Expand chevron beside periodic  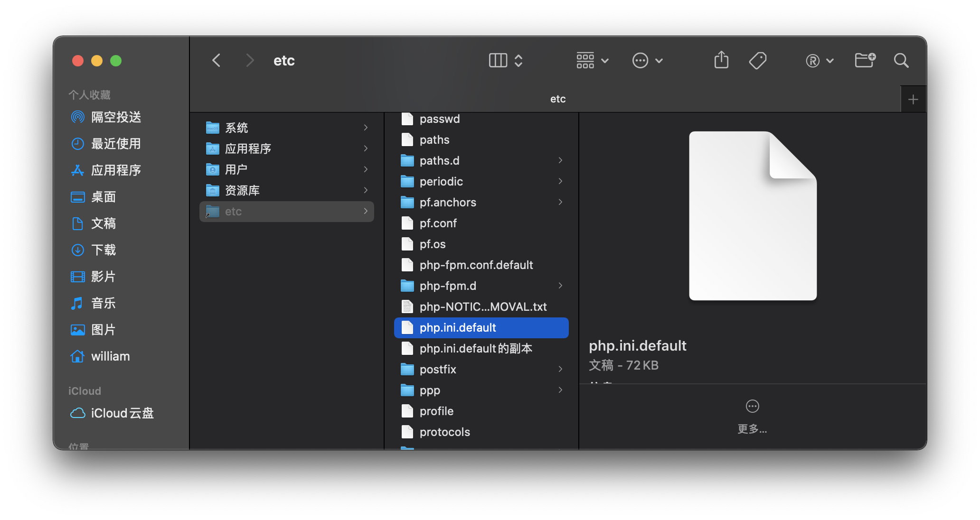click(560, 182)
